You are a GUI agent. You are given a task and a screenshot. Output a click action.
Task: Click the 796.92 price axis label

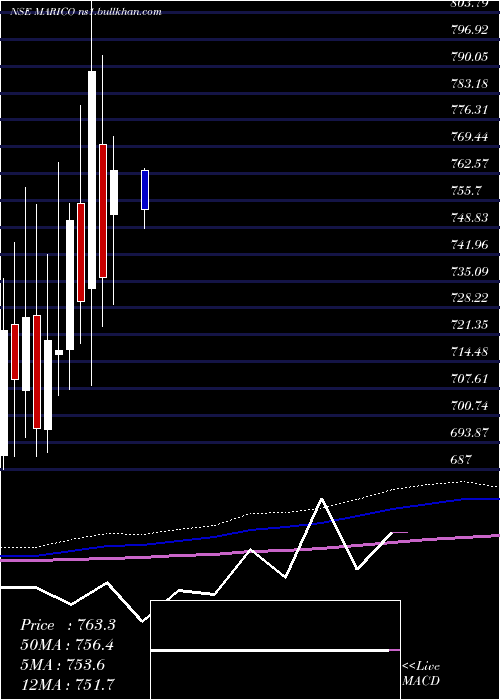(x=469, y=30)
